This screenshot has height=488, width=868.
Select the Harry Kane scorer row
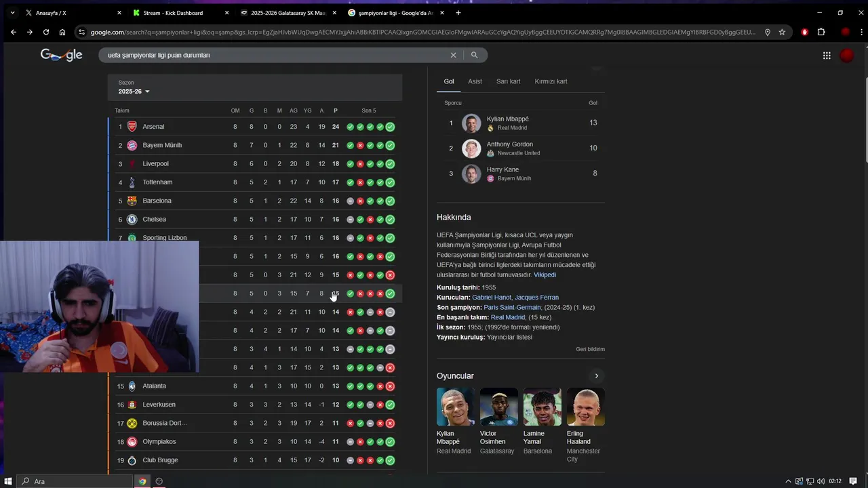pyautogui.click(x=521, y=174)
